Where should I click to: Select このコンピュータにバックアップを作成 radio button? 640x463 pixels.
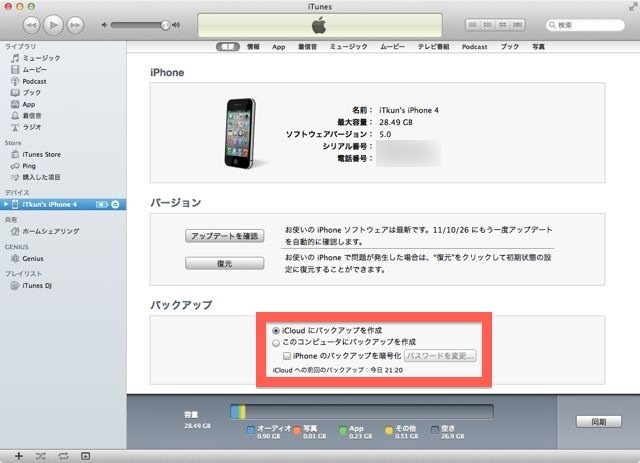pos(276,343)
